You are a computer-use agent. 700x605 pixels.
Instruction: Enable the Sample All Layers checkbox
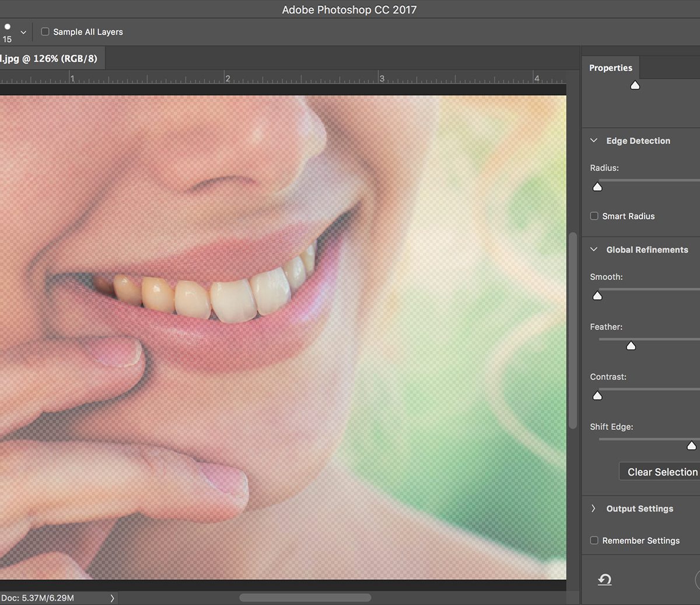(45, 32)
